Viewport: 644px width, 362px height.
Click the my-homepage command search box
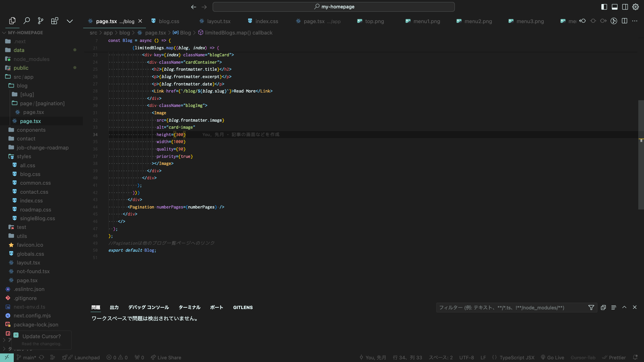pos(333,7)
